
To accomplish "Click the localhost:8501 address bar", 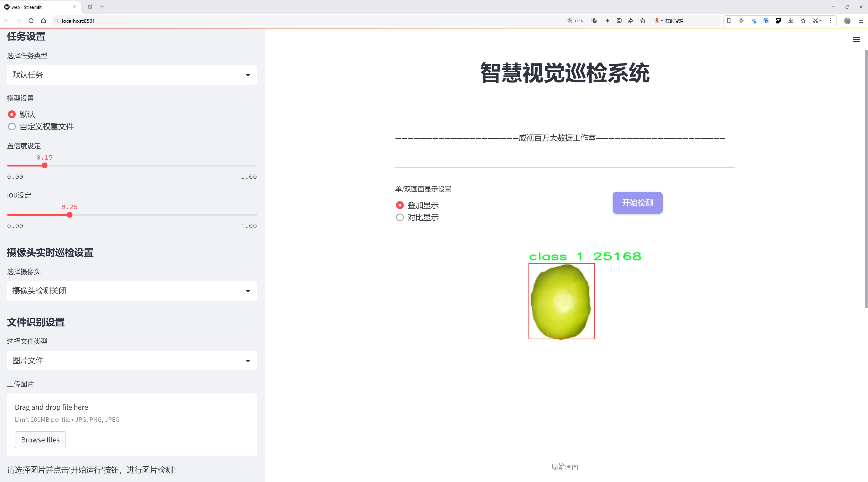I will click(303, 20).
